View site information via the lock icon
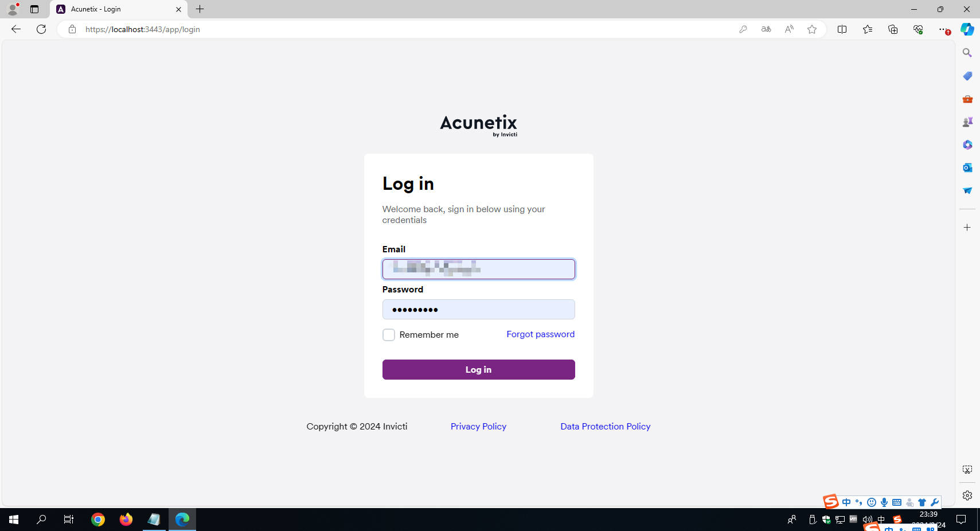Viewport: 980px width, 531px height. click(72, 29)
